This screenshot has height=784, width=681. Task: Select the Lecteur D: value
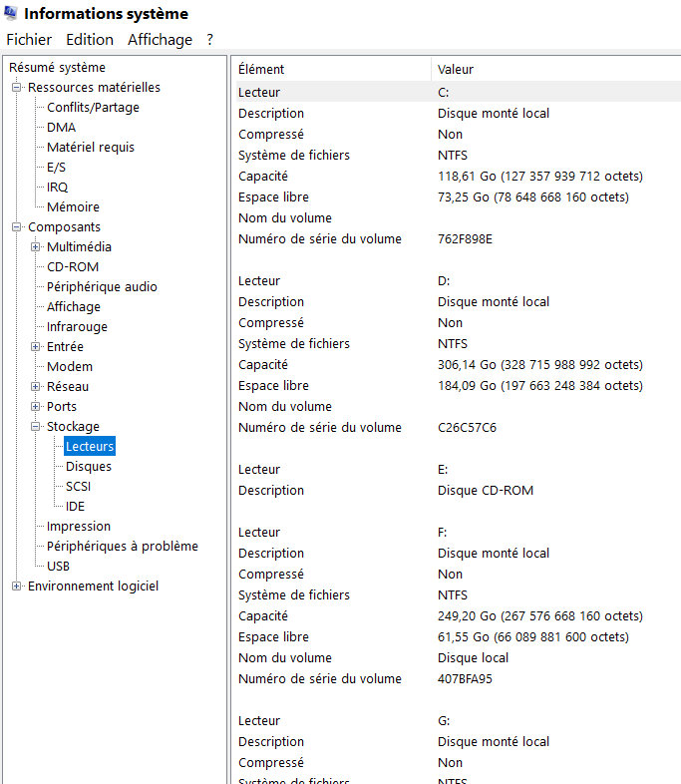[x=444, y=281]
